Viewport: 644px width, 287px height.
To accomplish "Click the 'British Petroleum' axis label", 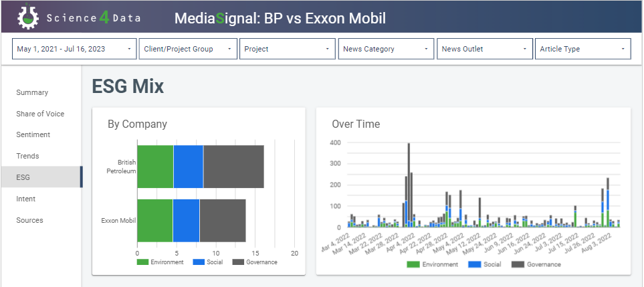I will coord(121,167).
